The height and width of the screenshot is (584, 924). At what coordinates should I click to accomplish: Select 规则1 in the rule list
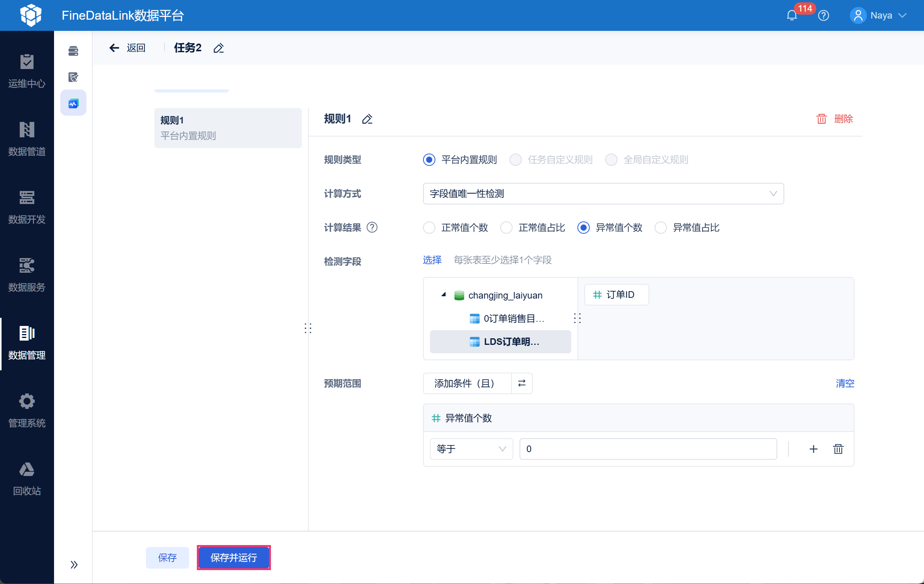pos(228,128)
